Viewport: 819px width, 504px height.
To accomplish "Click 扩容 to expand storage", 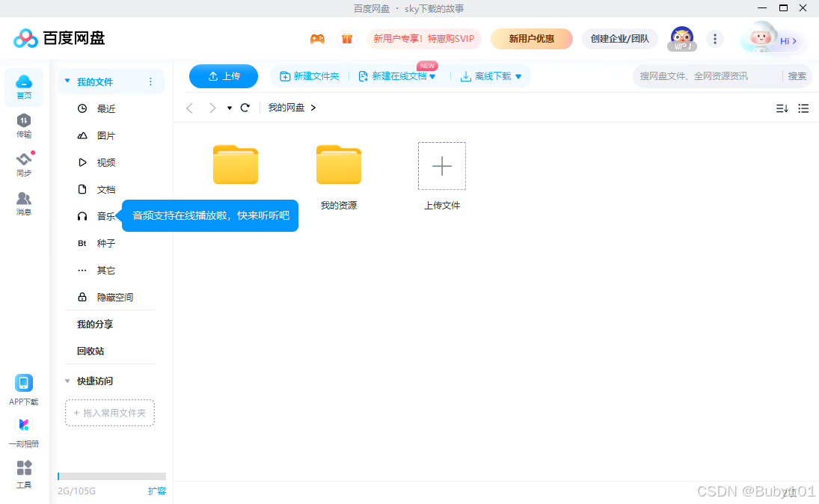I will click(x=157, y=491).
